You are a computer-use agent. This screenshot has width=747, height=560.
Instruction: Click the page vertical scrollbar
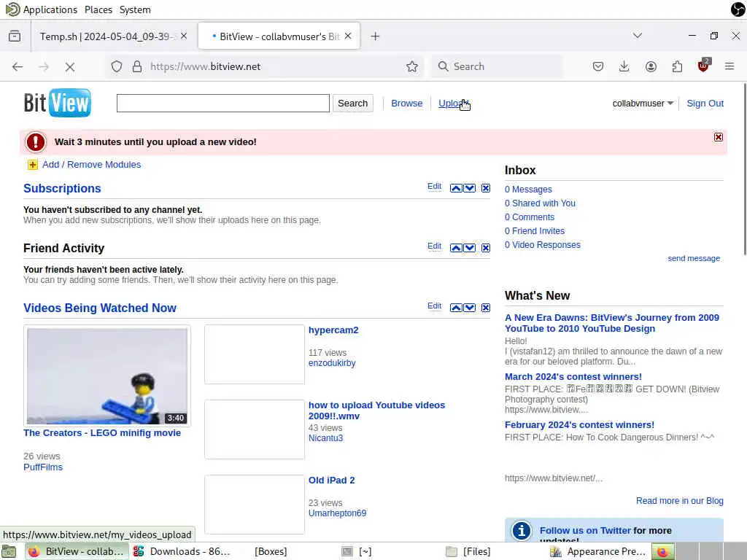[x=744, y=168]
